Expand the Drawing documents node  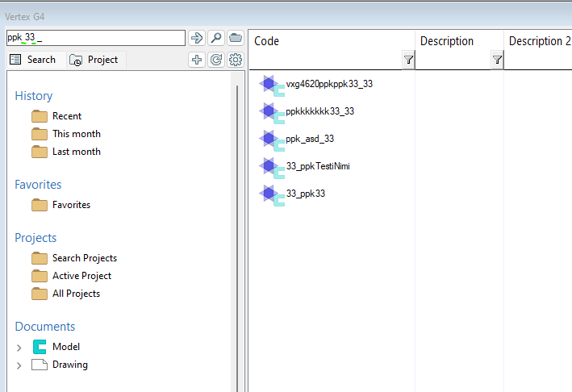(19, 365)
